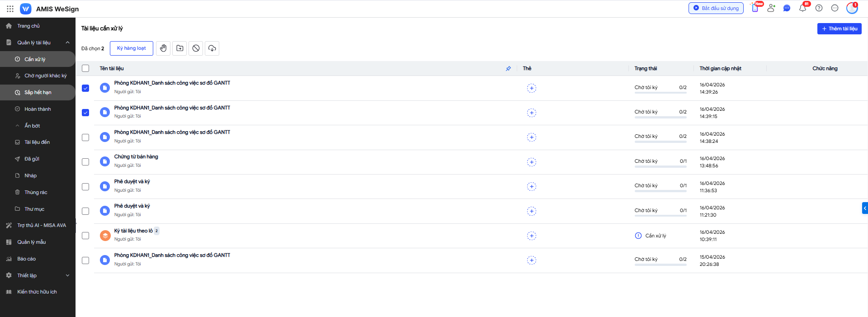The width and height of the screenshot is (868, 317).
Task: Open the app launcher grid icon
Action: (x=10, y=9)
